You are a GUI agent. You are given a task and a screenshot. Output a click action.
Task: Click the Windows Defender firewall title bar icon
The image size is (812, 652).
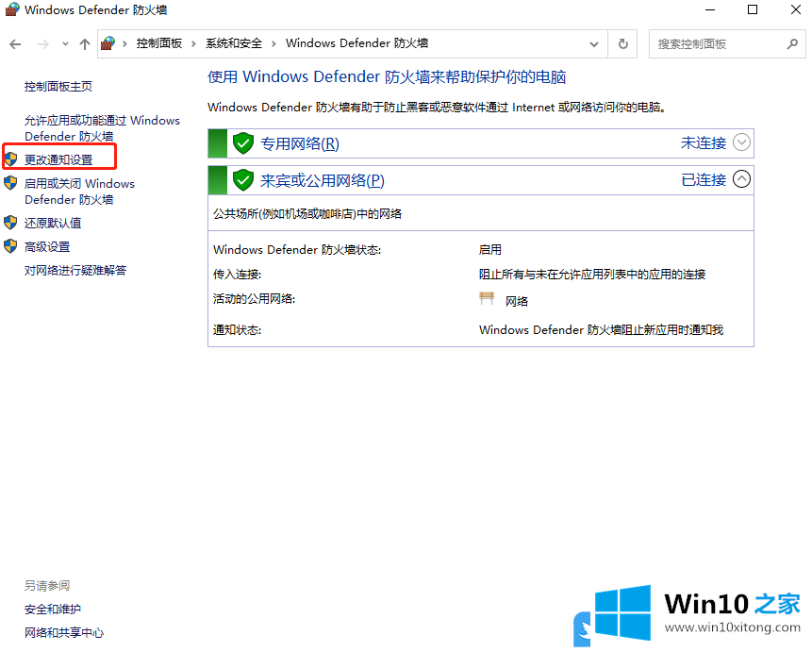coord(12,9)
